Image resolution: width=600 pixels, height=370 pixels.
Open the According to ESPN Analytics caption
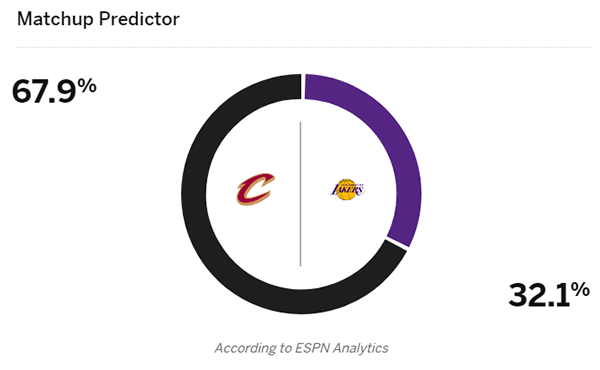click(302, 348)
